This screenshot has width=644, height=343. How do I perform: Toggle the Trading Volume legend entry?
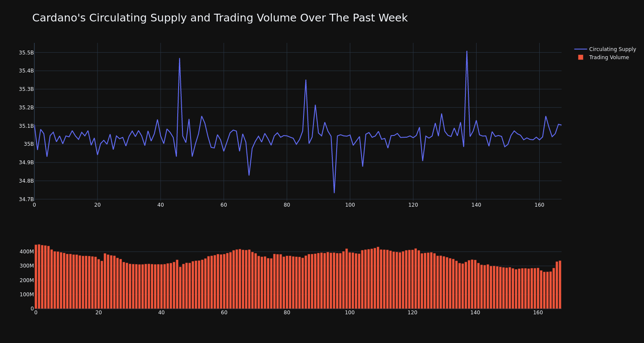click(x=605, y=57)
